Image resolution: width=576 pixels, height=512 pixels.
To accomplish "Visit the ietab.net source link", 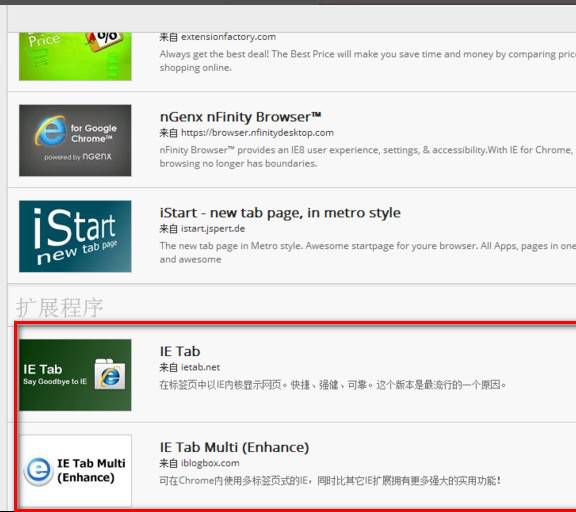I will pyautogui.click(x=201, y=367).
